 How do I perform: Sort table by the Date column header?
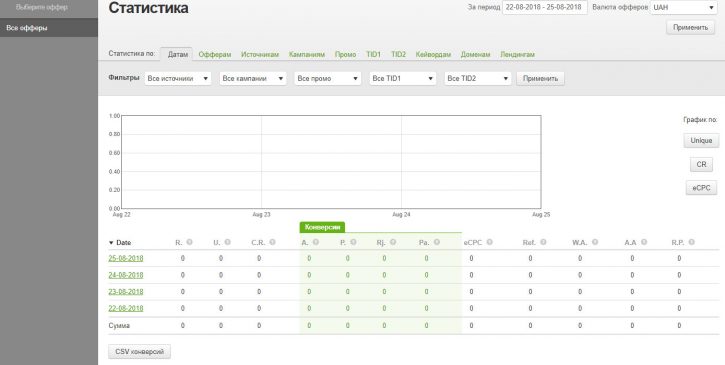(x=120, y=242)
